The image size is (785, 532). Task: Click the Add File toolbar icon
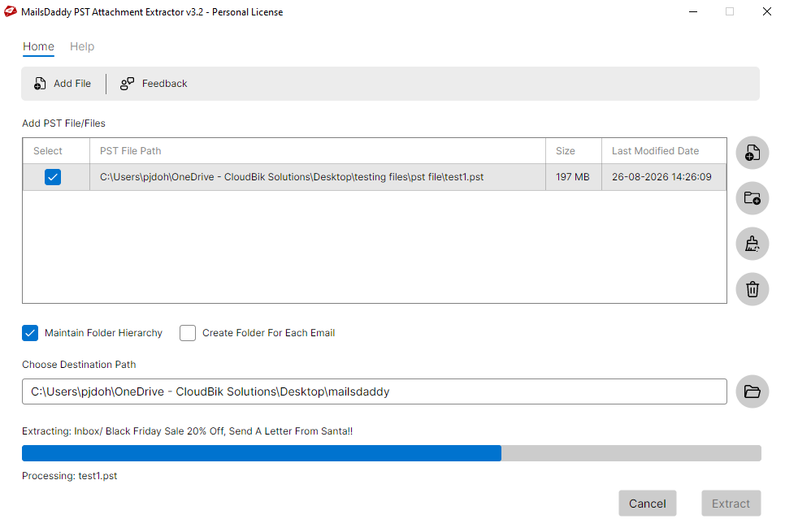(40, 84)
